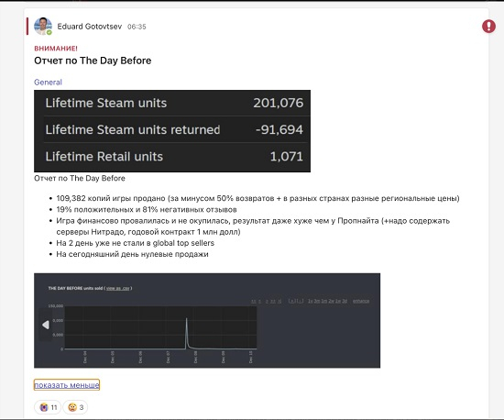
Task: Click the Eduard Gotovtsev author name
Action: coord(90,27)
